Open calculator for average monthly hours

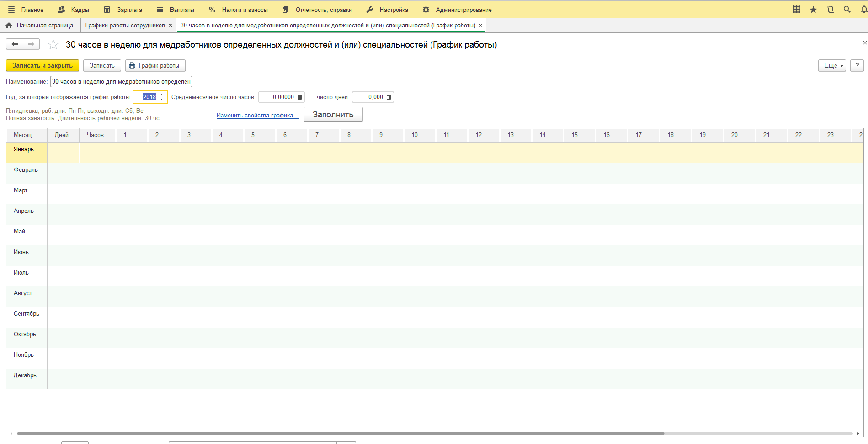(x=300, y=97)
